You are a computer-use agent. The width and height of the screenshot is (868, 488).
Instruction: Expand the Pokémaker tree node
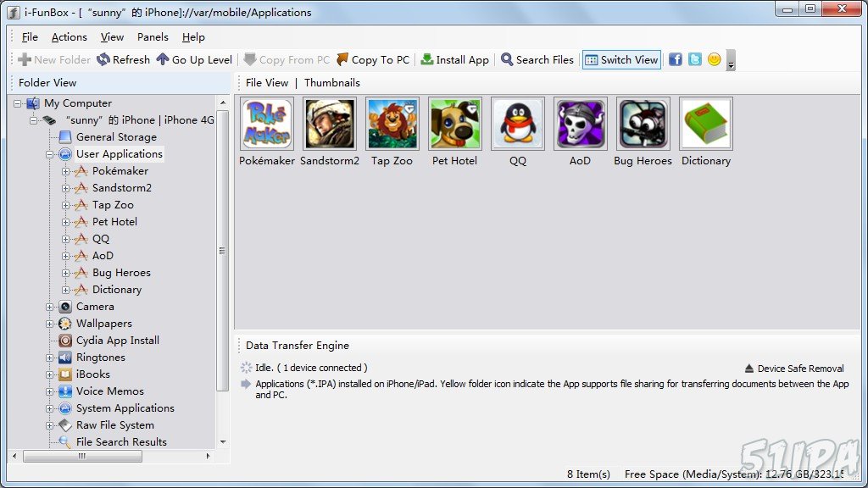pos(65,171)
